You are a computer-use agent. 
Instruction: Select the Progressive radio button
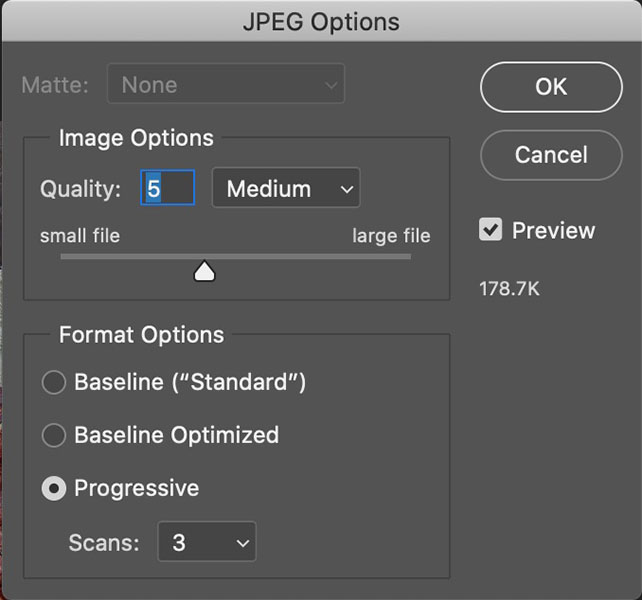click(x=54, y=489)
